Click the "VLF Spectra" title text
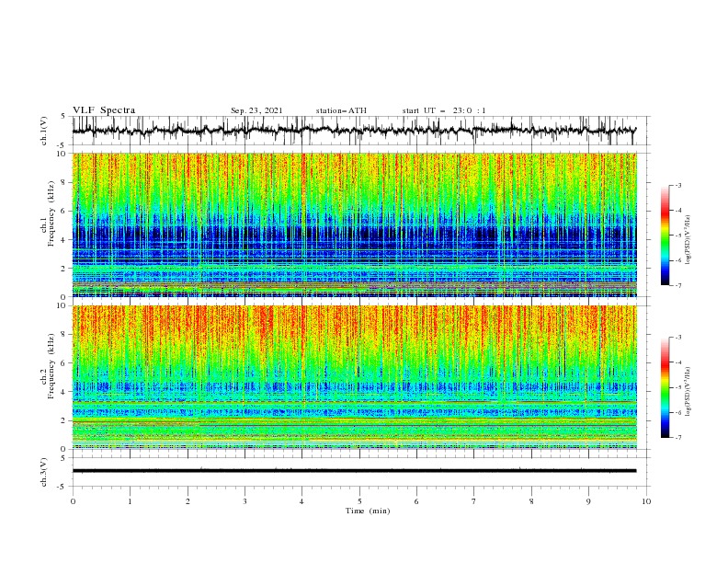 pyautogui.click(x=104, y=110)
